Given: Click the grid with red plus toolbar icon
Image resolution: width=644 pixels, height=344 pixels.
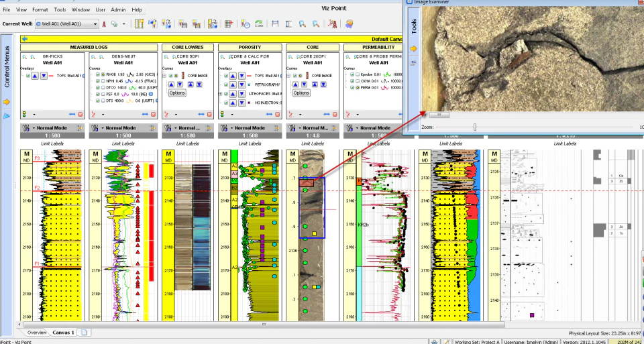Looking at the screenshot, I should [229, 24].
